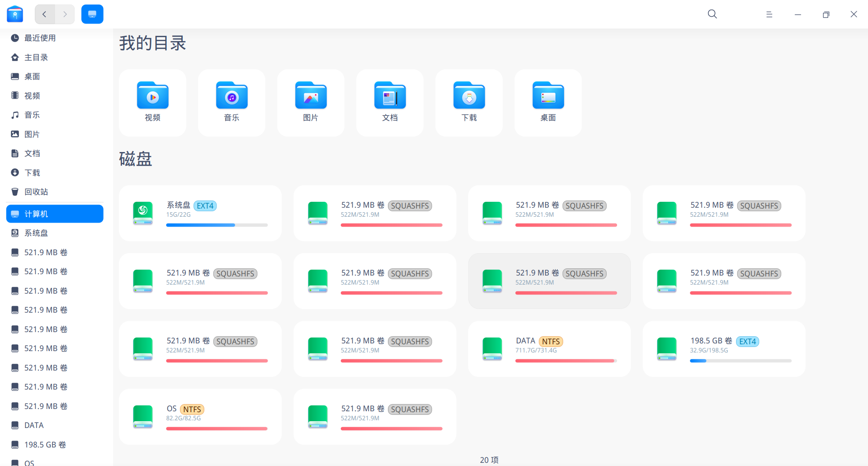Select 图片 in the sidebar
868x466 pixels.
coord(55,134)
